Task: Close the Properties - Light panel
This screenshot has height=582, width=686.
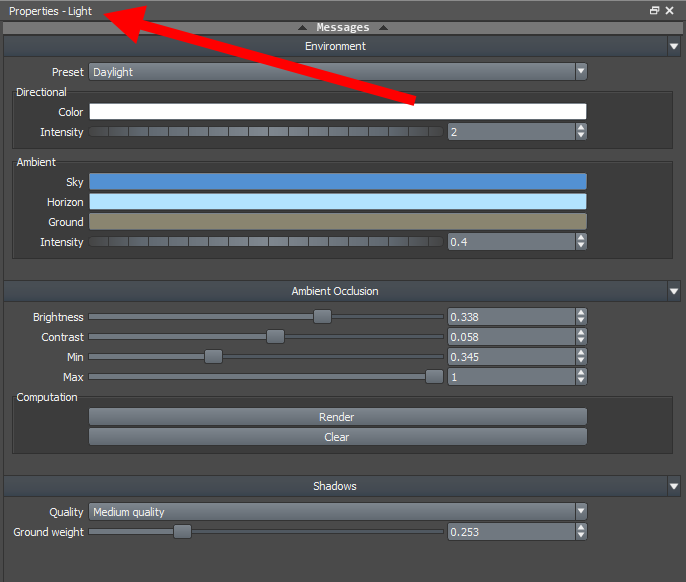Action: [x=669, y=11]
